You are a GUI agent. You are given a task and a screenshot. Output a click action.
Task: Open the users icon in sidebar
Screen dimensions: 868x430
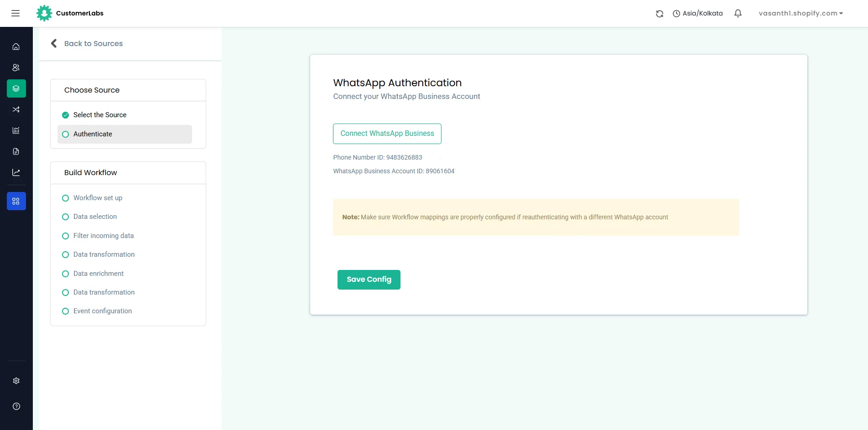pyautogui.click(x=16, y=67)
